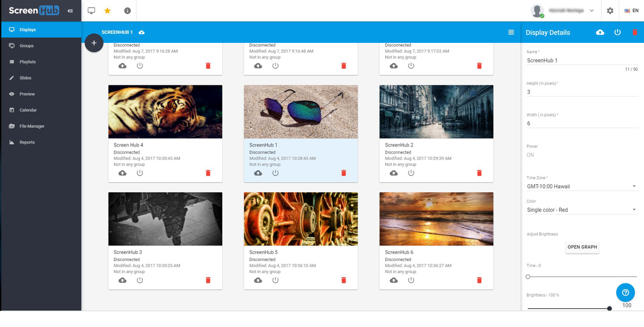Delete the ScreenHub 1 display card
This screenshot has width=644, height=327.
344,173
